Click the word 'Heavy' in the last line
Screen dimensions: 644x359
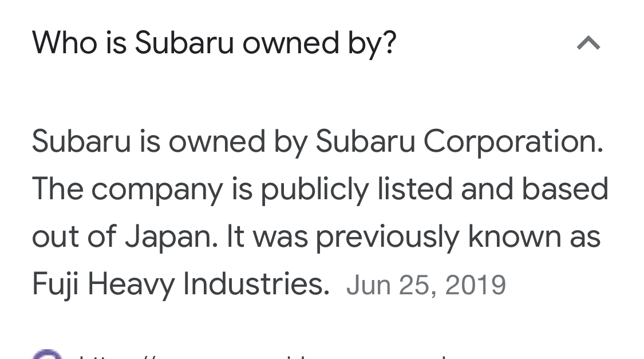[131, 284]
